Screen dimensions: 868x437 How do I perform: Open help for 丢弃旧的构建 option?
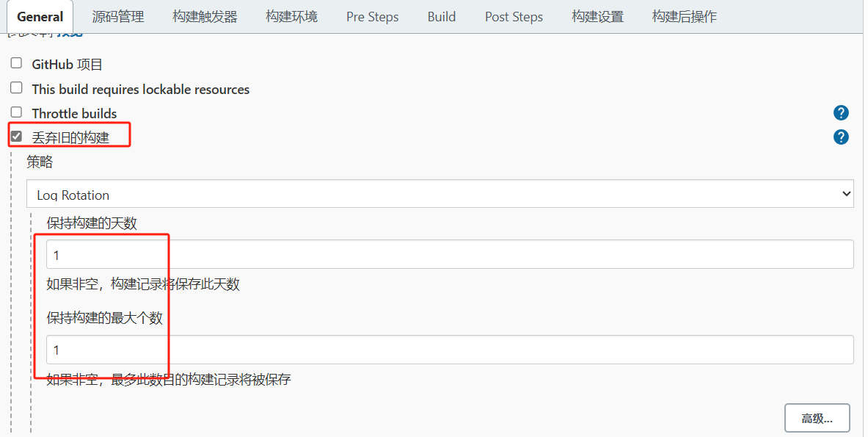point(841,137)
